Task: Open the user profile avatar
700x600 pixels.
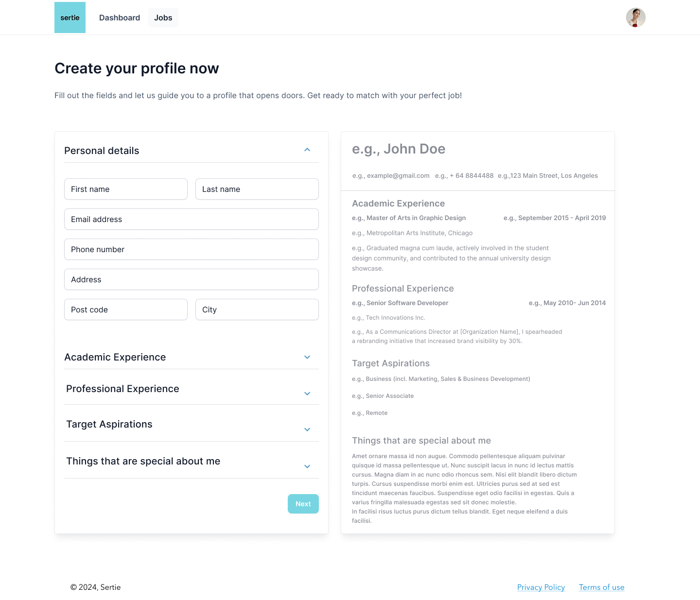Action: pyautogui.click(x=635, y=17)
